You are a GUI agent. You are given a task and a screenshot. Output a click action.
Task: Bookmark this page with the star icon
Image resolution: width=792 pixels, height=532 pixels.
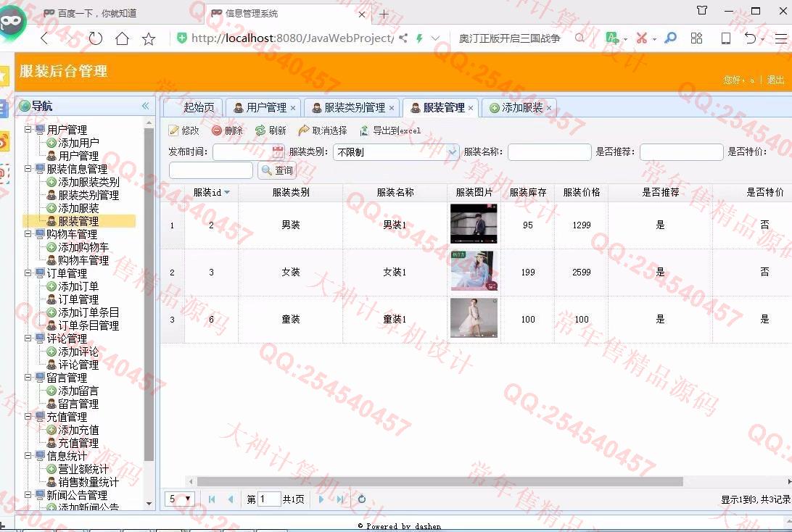click(x=149, y=38)
